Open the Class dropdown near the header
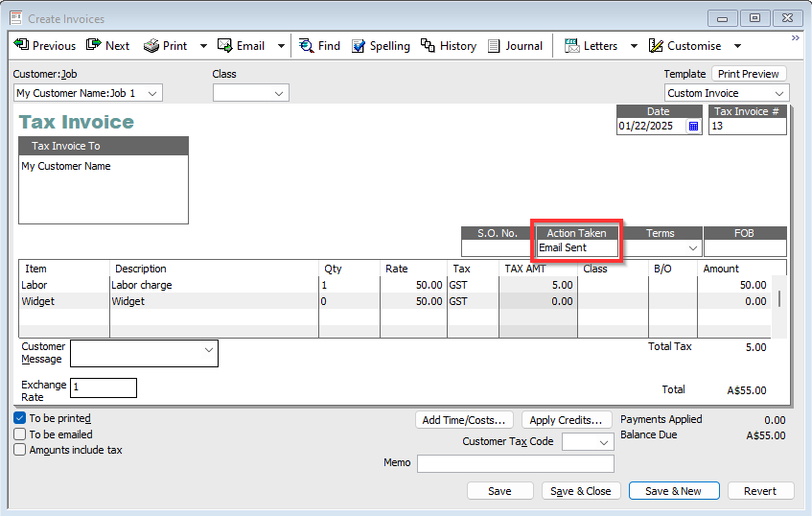812x516 pixels. point(279,93)
